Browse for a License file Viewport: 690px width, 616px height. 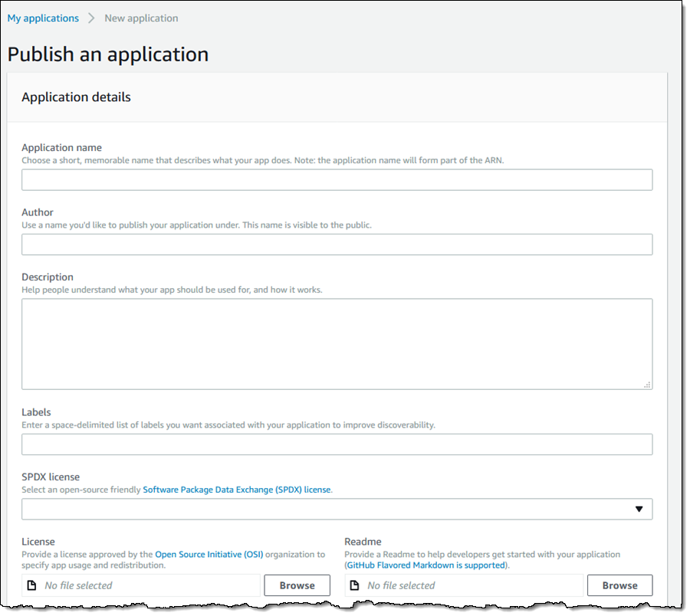(x=297, y=585)
